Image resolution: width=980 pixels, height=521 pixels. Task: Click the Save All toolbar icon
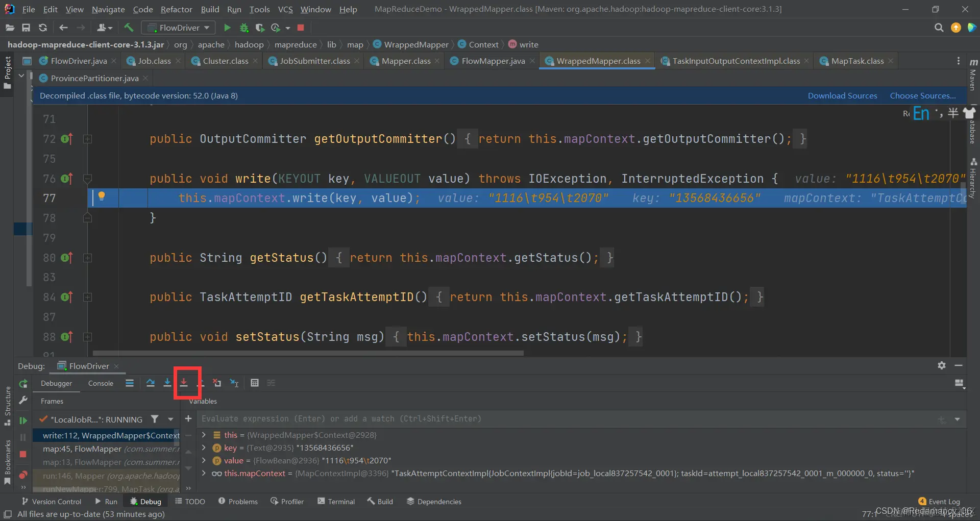point(26,28)
